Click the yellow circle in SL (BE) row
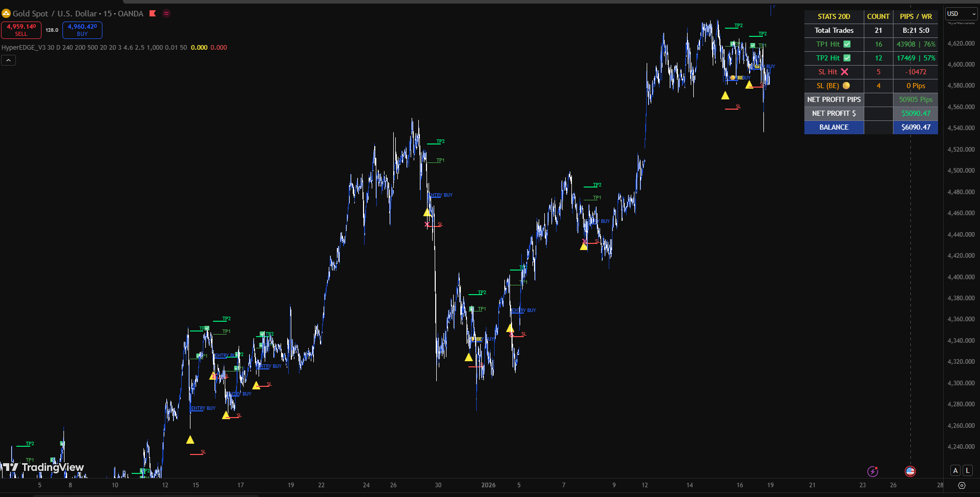 [846, 86]
